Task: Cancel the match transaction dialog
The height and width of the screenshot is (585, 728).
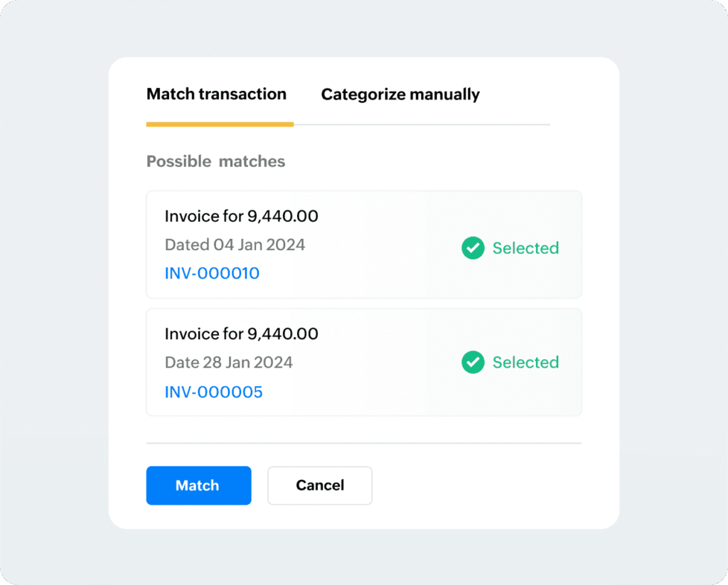Action: (x=319, y=485)
